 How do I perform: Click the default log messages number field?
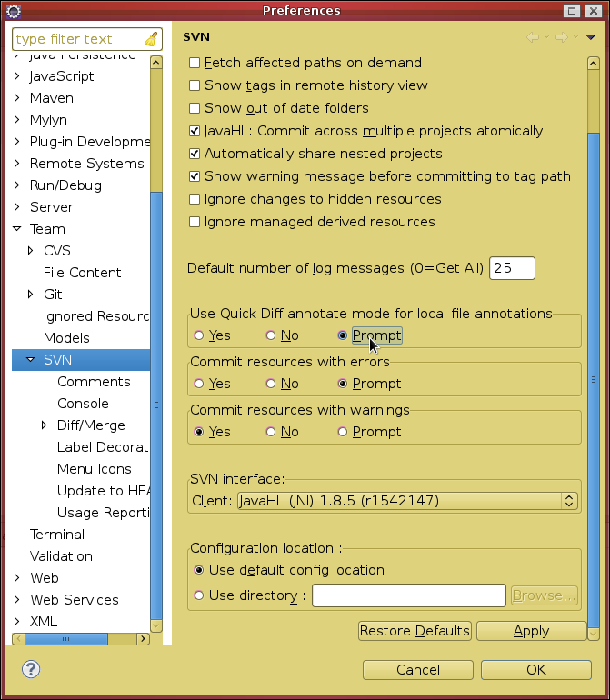[x=512, y=268]
